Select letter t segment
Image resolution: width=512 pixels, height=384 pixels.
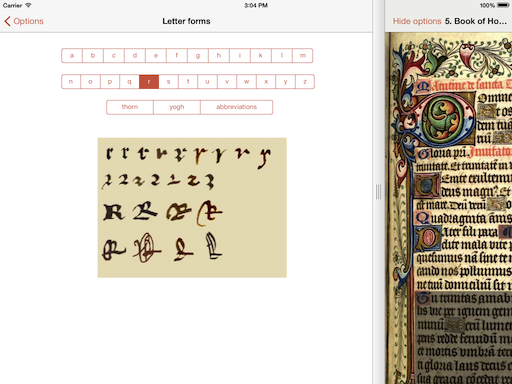tap(188, 82)
